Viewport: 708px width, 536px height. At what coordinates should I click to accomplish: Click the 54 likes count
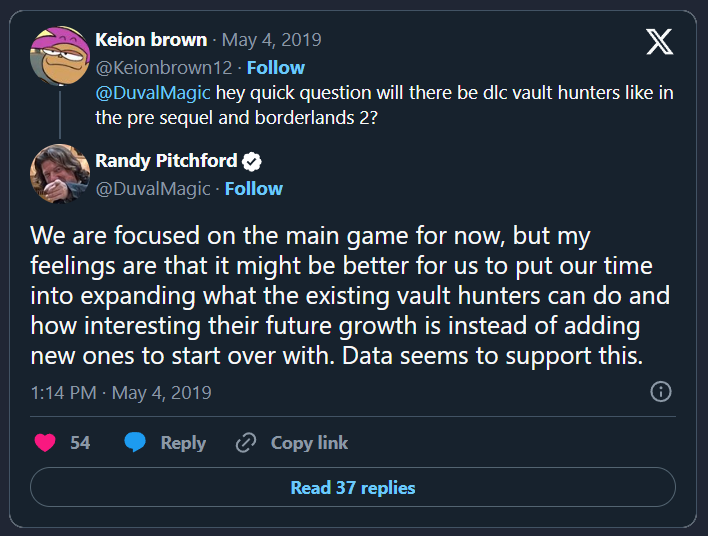coord(80,443)
